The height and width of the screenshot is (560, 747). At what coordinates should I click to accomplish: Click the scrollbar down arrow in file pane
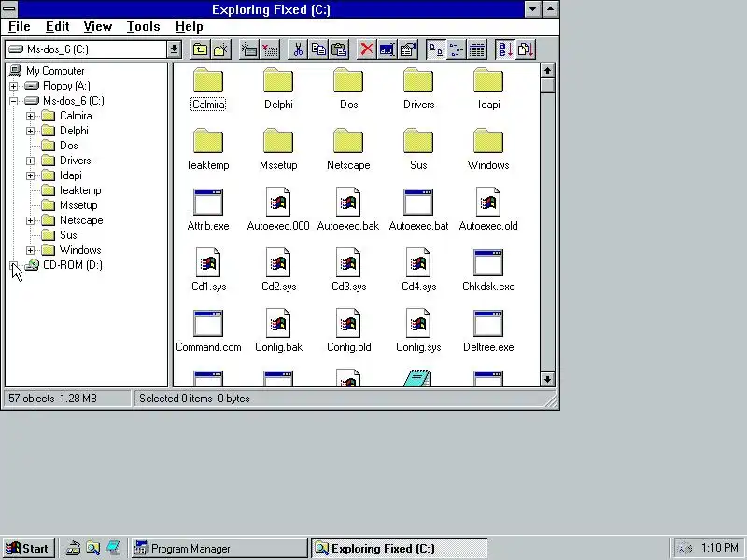click(x=547, y=379)
